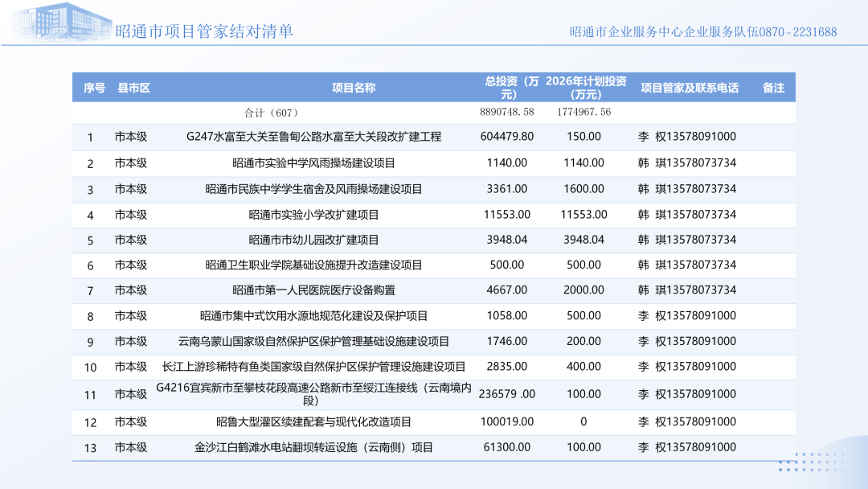The height and width of the screenshot is (489, 868).
Task: Click value 2000.00 in row 7
Action: pos(584,290)
